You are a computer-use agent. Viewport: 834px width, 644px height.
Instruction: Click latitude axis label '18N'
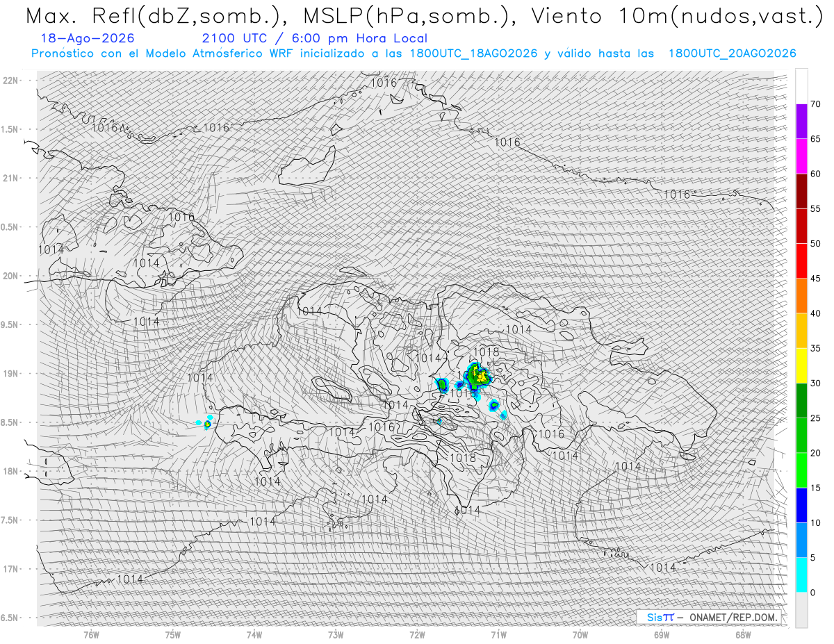[x=11, y=472]
